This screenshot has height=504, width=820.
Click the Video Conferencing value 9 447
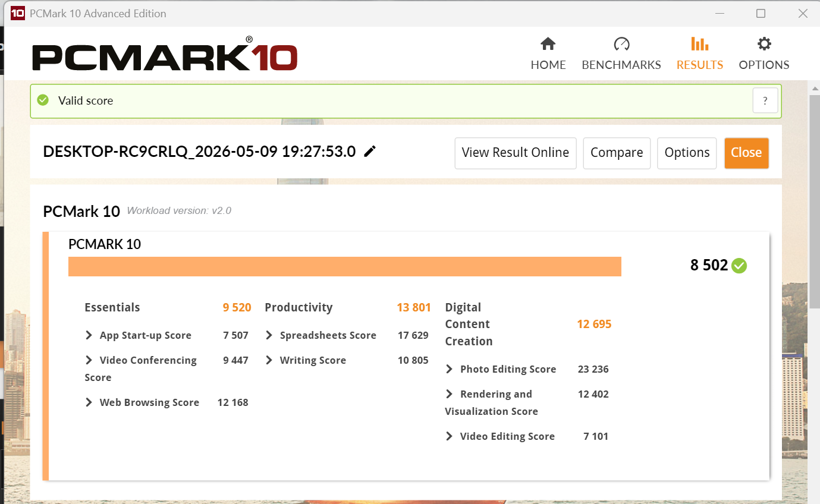235,360
